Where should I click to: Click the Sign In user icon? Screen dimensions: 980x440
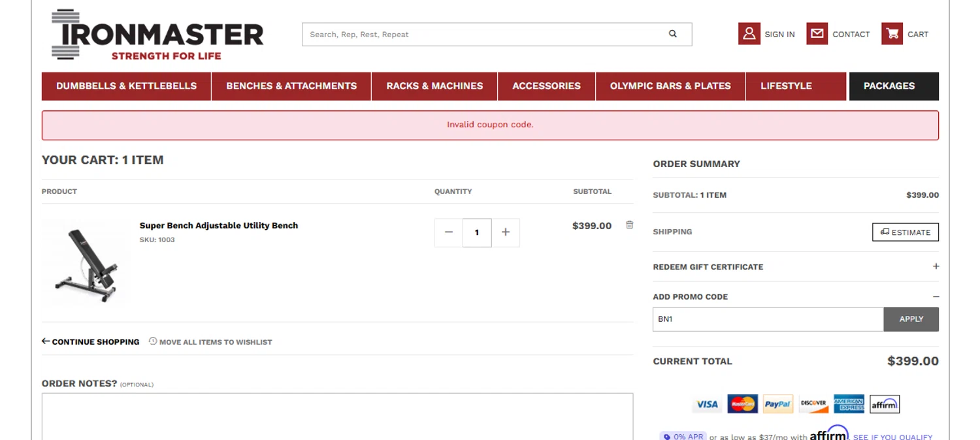point(749,34)
